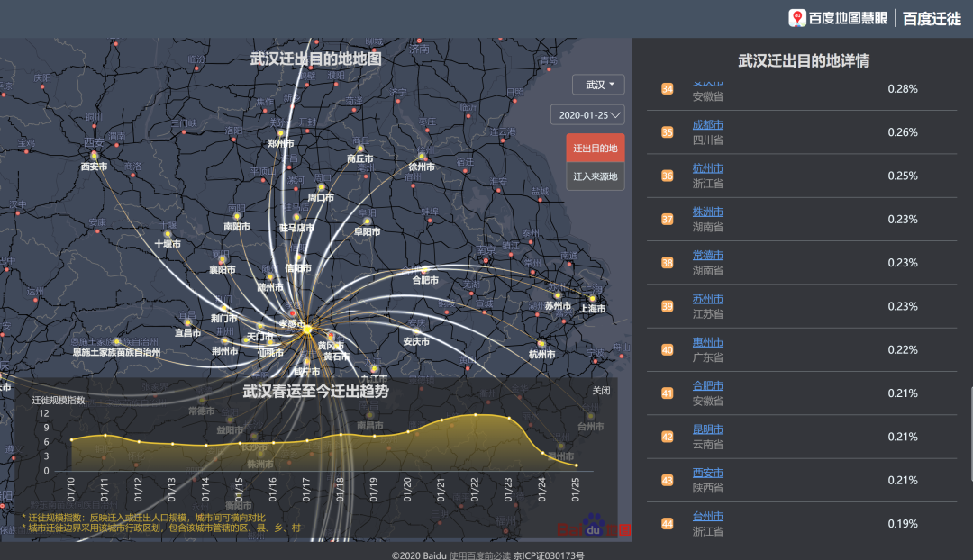Click the 01/25 data point on trend chart
The height and width of the screenshot is (560, 973).
[577, 465]
